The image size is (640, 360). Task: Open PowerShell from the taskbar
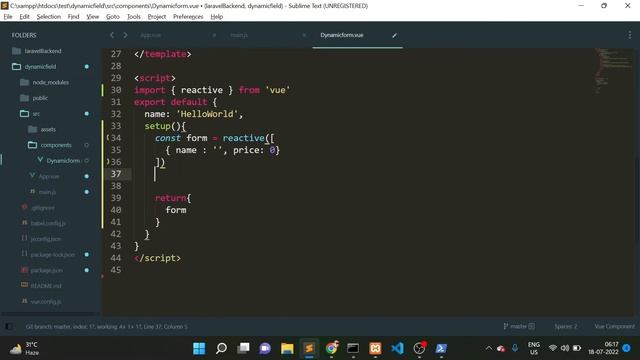pos(441,348)
